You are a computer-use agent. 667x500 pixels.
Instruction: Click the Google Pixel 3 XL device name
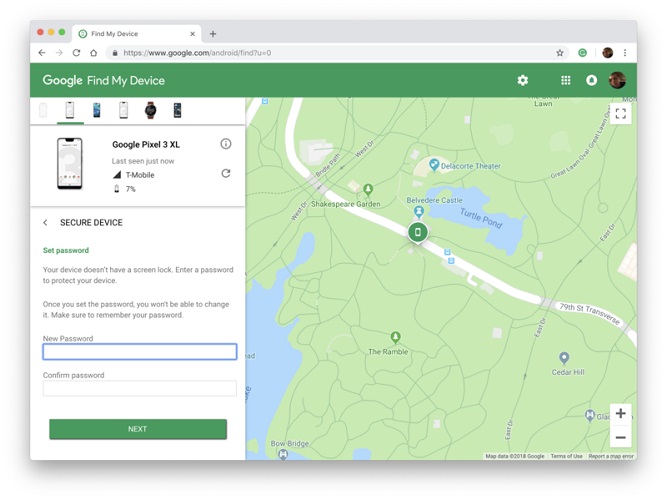146,145
